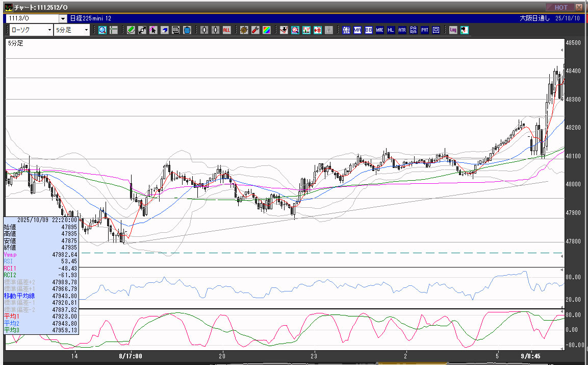Click the yen price icon
Viewport: 588px width, 365px height.
(x=318, y=30)
